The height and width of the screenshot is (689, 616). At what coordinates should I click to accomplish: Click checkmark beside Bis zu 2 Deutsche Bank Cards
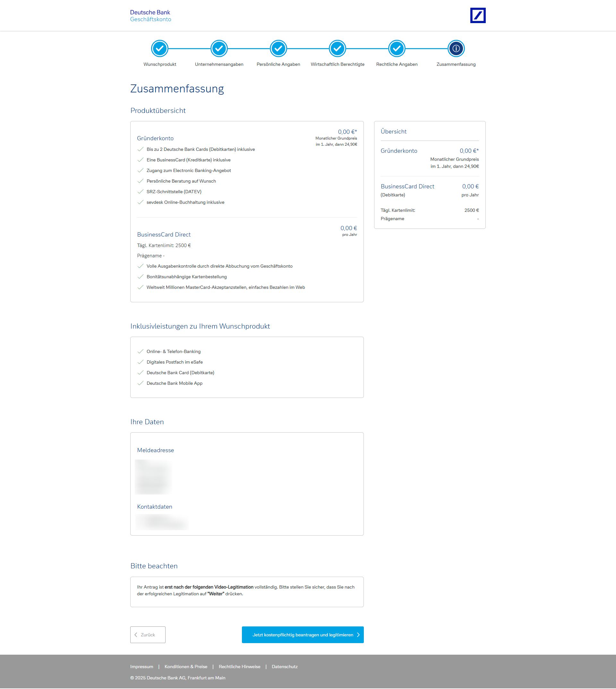[141, 149]
